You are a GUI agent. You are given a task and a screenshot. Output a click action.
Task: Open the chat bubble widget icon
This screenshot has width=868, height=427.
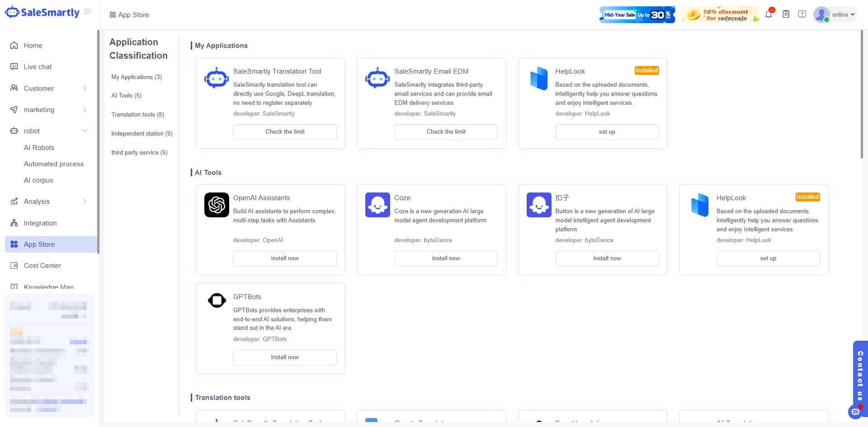(x=855, y=412)
